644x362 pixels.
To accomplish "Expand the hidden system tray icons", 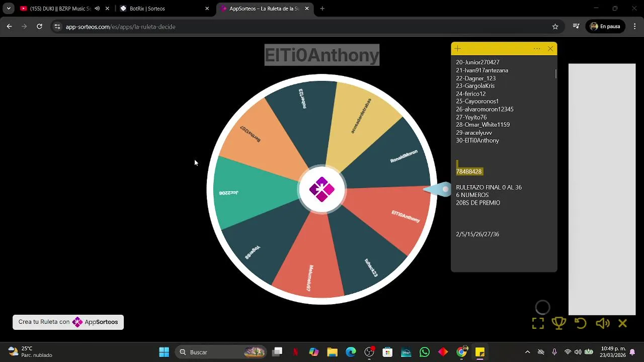I will pyautogui.click(x=527, y=352).
